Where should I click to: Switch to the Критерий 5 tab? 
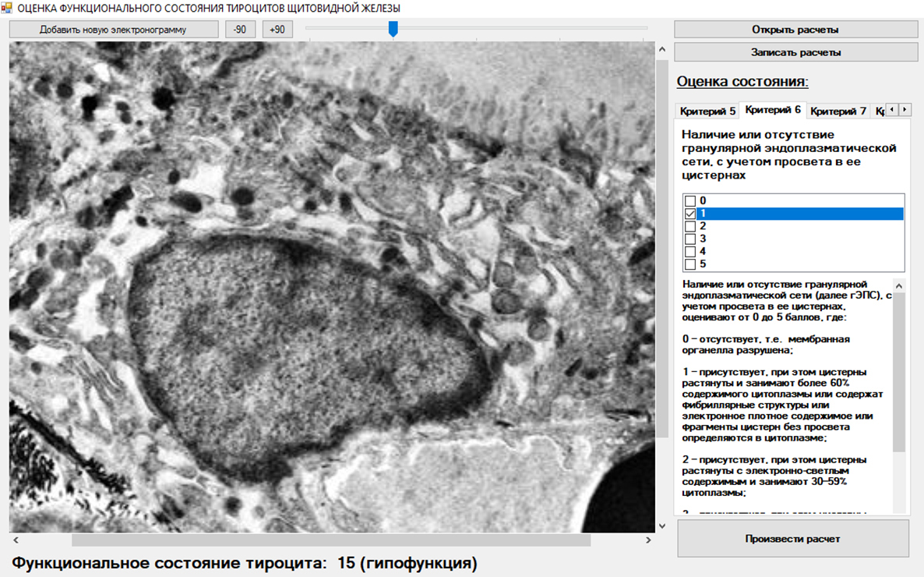707,111
